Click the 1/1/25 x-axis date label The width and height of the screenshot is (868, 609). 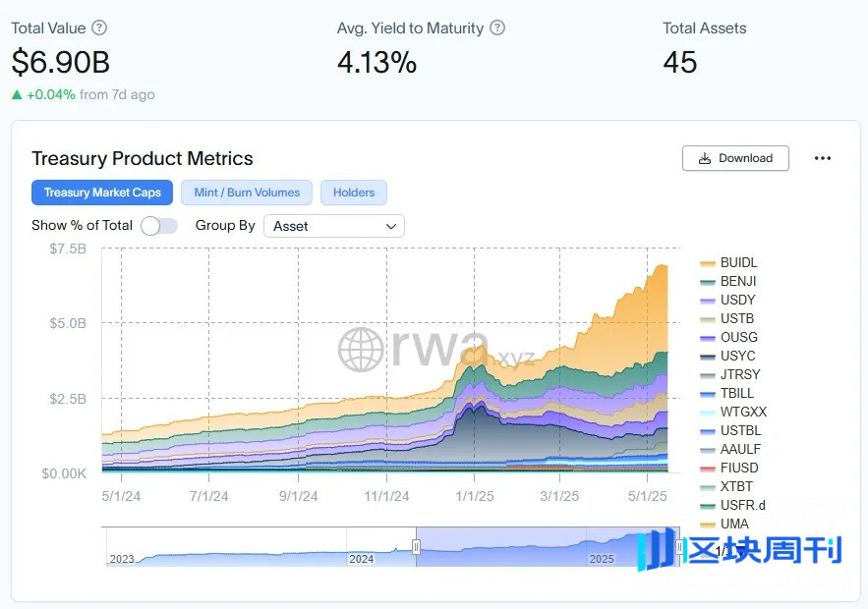[x=475, y=496]
